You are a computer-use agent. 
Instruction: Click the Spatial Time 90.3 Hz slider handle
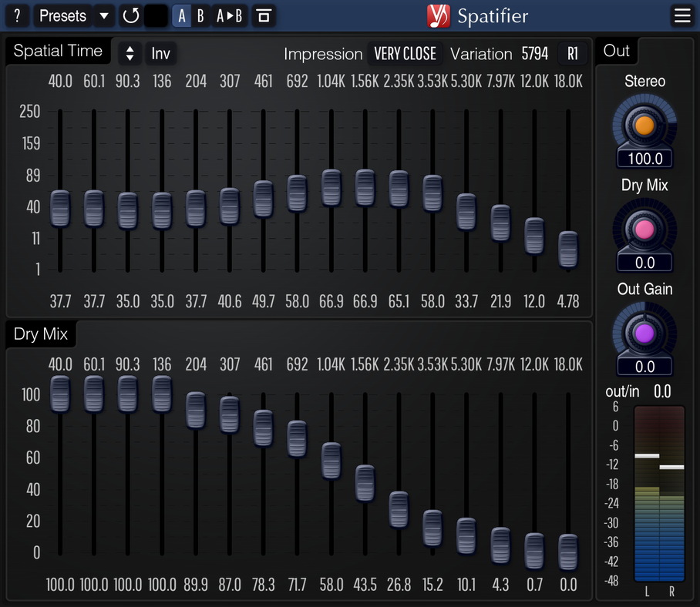click(128, 210)
